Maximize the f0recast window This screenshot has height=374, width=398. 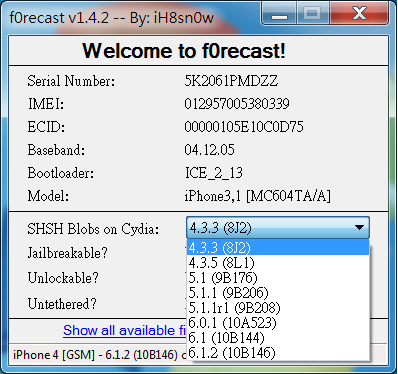pos(312,14)
